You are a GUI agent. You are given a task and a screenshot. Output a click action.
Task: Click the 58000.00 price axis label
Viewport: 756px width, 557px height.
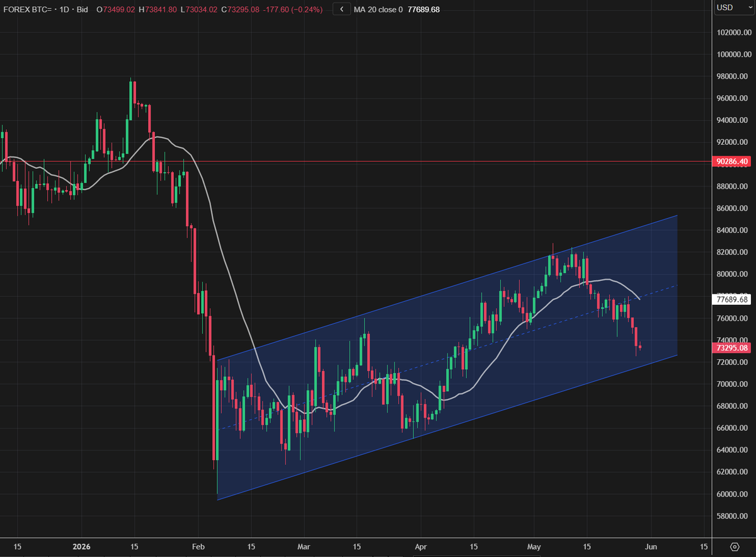(x=732, y=517)
